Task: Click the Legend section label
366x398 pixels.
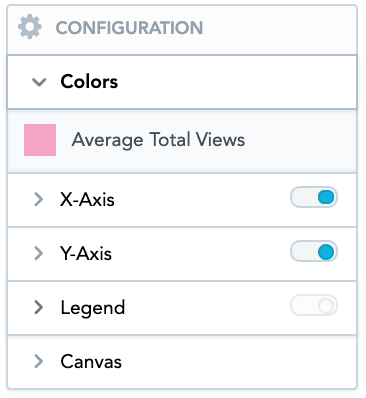Action: click(x=93, y=308)
